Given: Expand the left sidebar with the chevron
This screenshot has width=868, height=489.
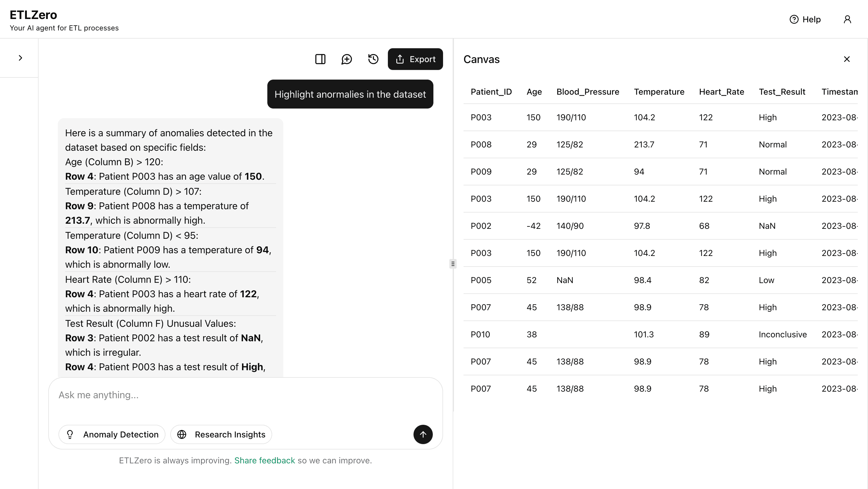Looking at the screenshot, I should [x=20, y=58].
